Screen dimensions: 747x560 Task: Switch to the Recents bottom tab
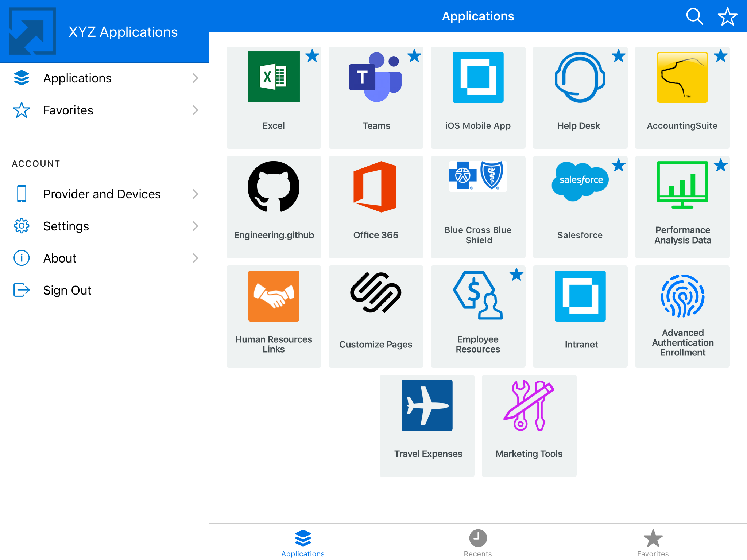pos(478,543)
